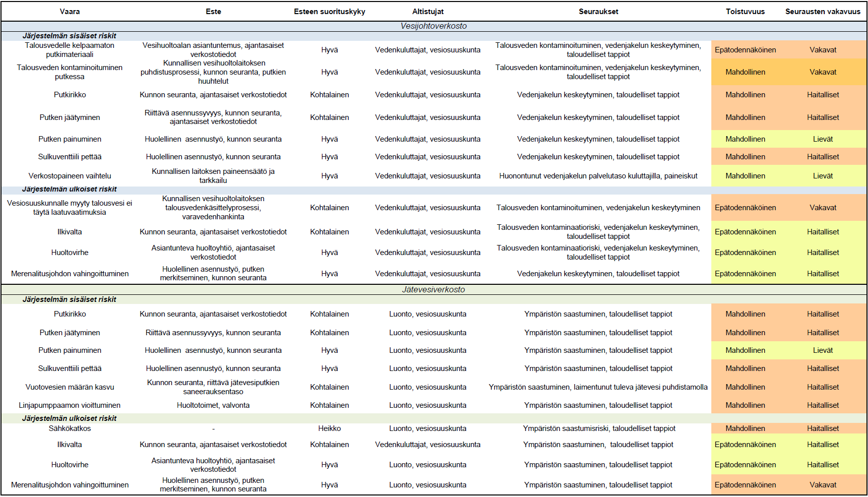Select 'Kunnallisen laitoksen paineensäätö ja tarkkailu'
868x497 pixels.
tap(213, 176)
